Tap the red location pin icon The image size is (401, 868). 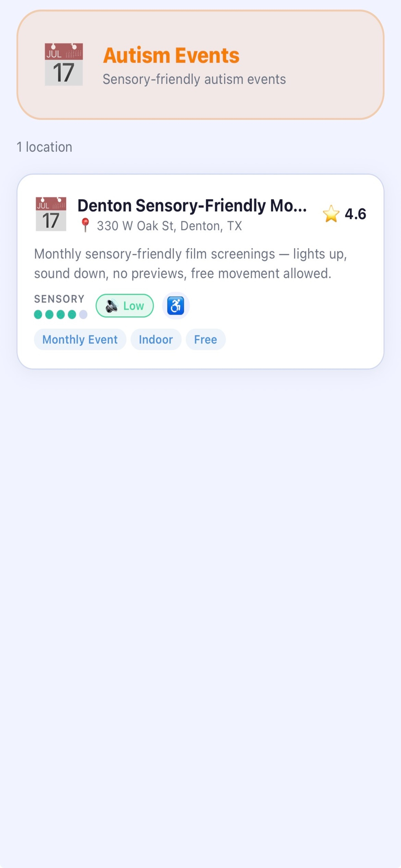(x=85, y=225)
